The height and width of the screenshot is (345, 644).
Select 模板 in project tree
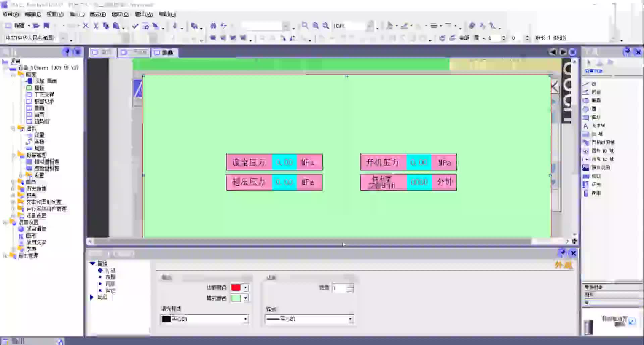(x=39, y=88)
